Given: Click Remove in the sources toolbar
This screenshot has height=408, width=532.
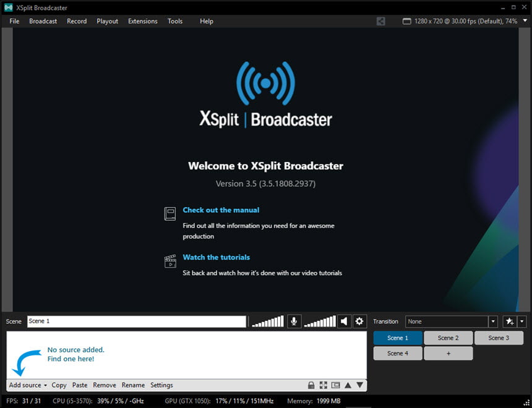Looking at the screenshot, I should pyautogui.click(x=105, y=385).
